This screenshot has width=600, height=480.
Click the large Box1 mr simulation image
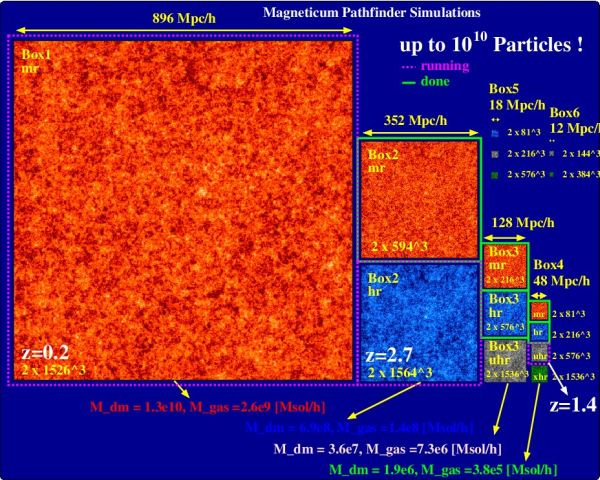click(x=183, y=210)
